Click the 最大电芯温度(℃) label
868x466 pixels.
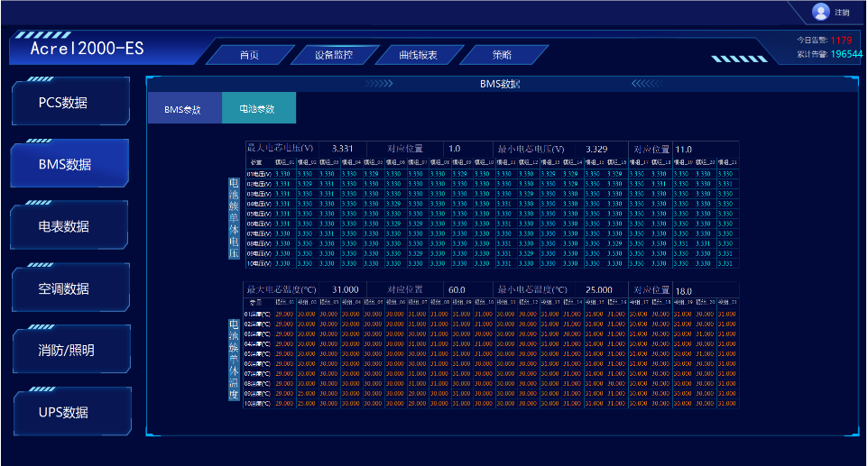282,289
